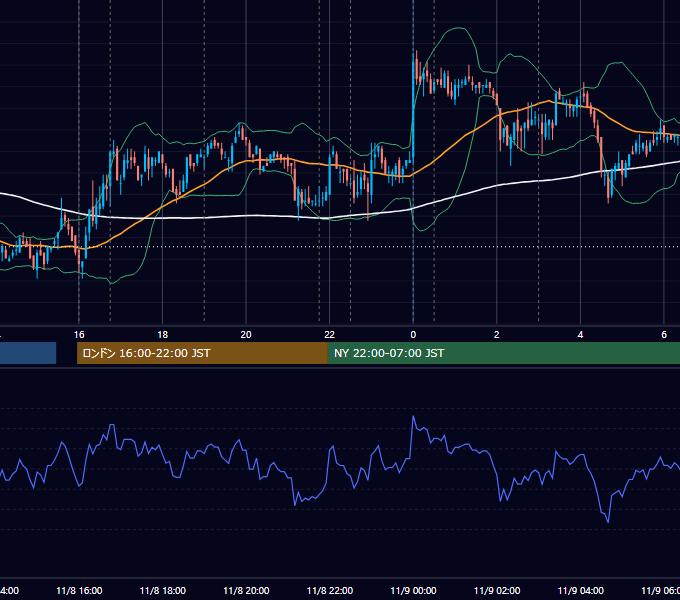Screen dimensions: 680x600
Task: Click the 11/9 02:00 date label
Action: [x=497, y=591]
